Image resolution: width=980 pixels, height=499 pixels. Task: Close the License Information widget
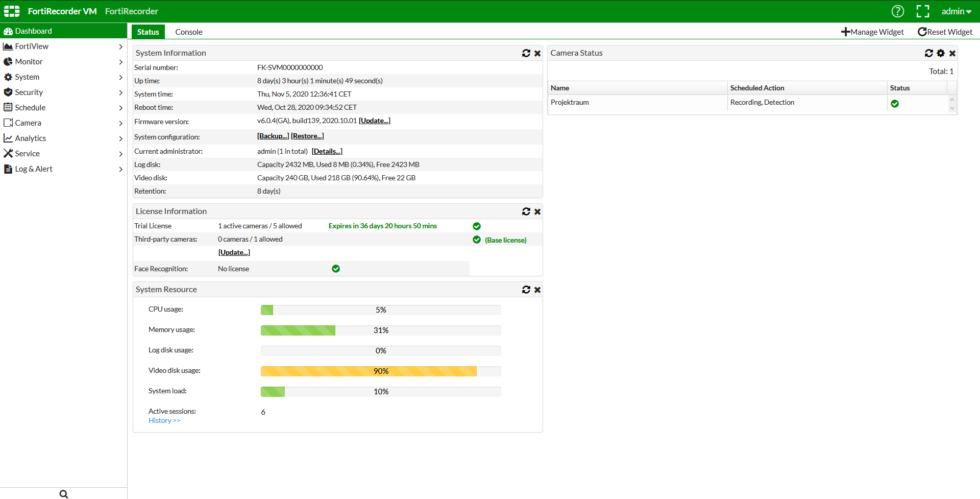pyautogui.click(x=537, y=211)
